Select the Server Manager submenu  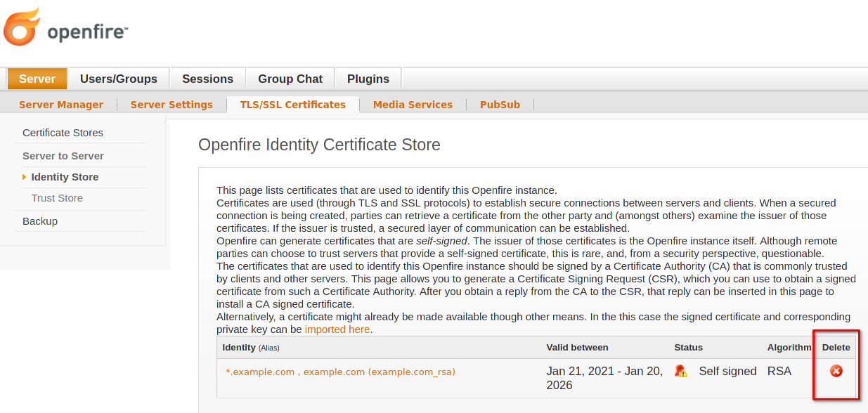[61, 105]
